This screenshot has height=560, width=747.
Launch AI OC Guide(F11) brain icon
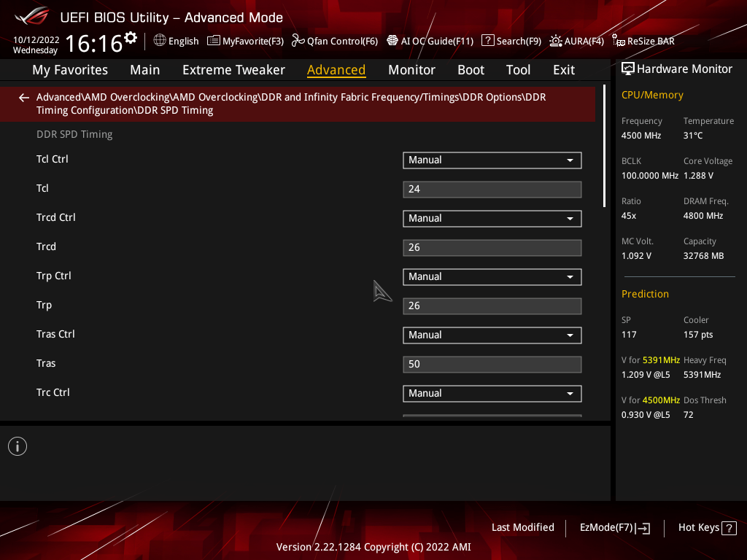click(x=392, y=41)
